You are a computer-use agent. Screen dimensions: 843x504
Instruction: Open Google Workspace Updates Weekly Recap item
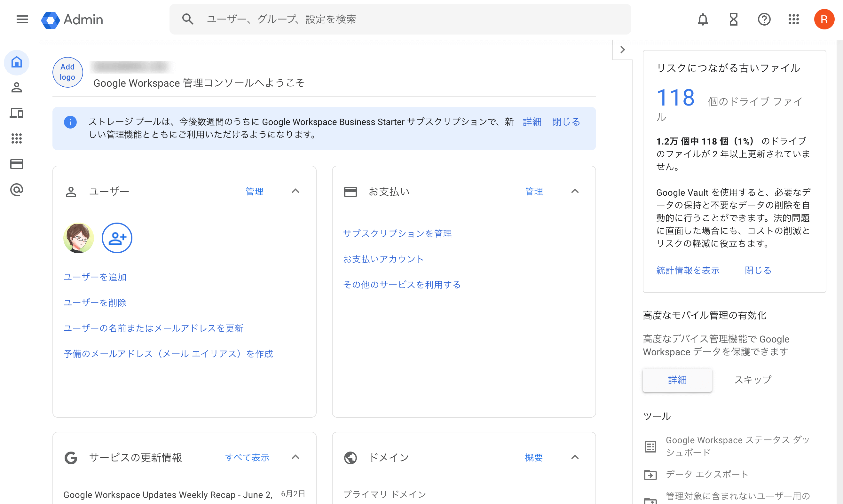[168, 495]
